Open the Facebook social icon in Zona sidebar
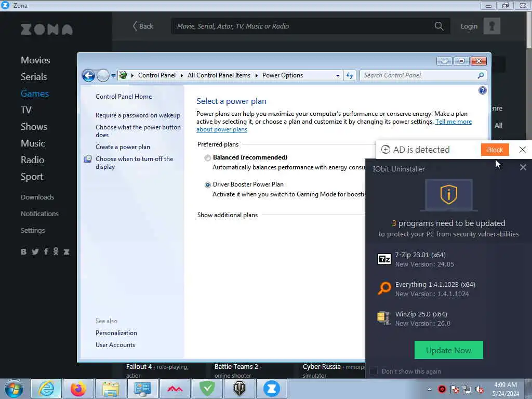Viewport: 532px width, 399px height. tap(46, 252)
